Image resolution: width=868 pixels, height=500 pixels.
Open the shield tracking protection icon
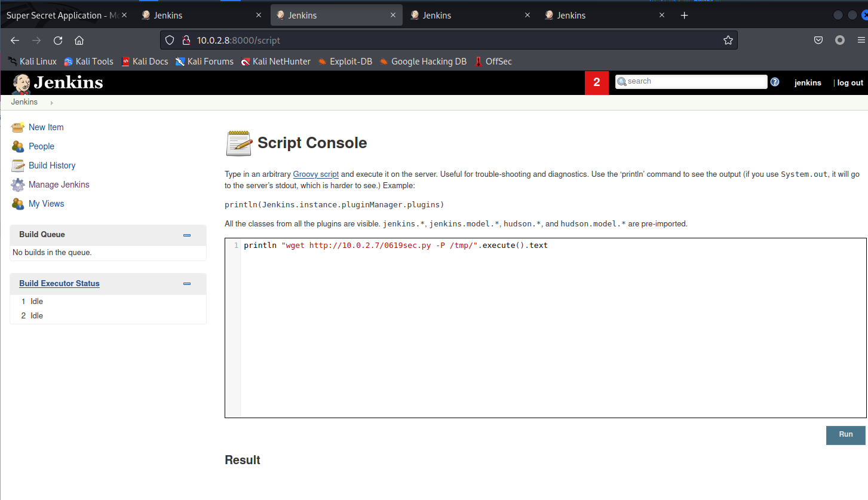point(170,41)
